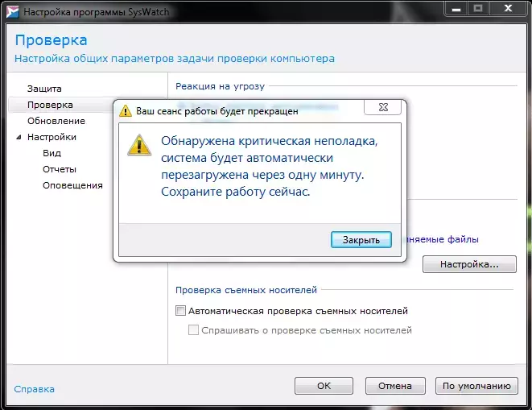Image resolution: width=532 pixels, height=410 pixels.
Task: Enable Автоматическая проверка съемных носителей checkbox
Action: [180, 310]
